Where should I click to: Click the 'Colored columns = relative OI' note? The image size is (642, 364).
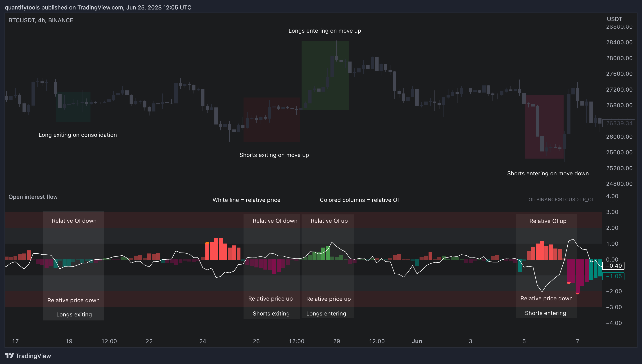(359, 200)
